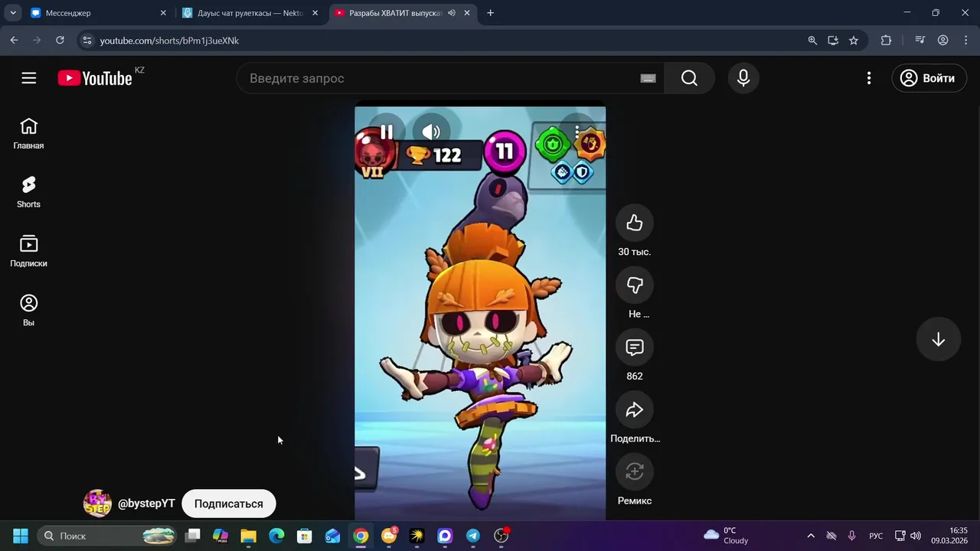Open the weather widget 0°C Cloudy
Image resolution: width=980 pixels, height=551 pixels.
(726, 536)
